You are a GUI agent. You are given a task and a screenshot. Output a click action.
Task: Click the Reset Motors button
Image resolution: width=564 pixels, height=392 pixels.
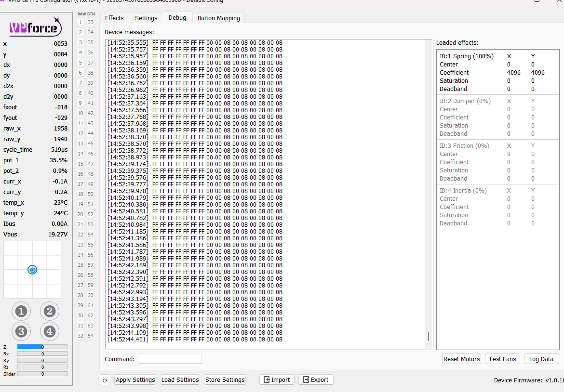(461, 359)
